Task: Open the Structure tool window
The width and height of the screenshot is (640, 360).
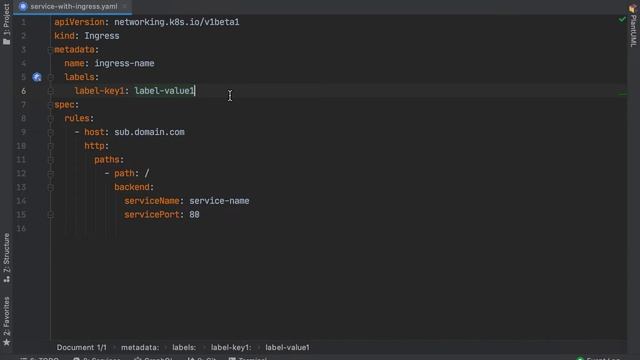Action: pyautogui.click(x=7, y=258)
